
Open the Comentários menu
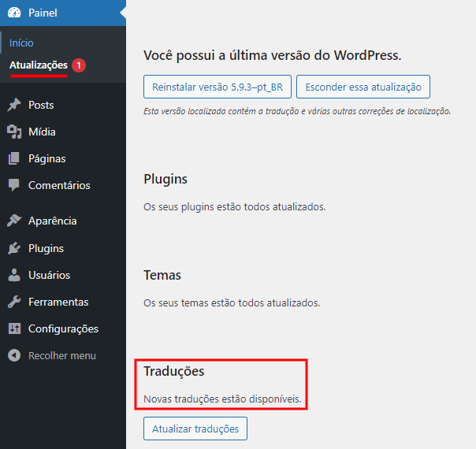coord(63,185)
